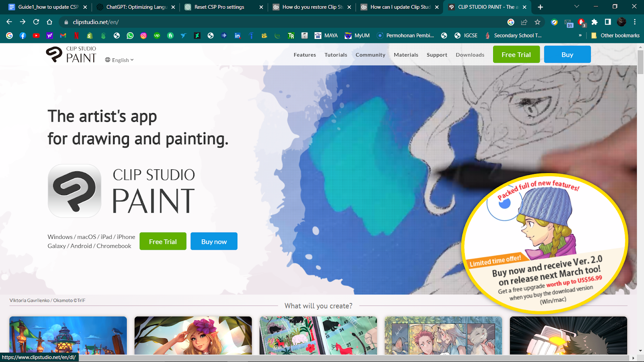Open the WhatsApp bookmark
The width and height of the screenshot is (644, 362).
click(x=130, y=35)
